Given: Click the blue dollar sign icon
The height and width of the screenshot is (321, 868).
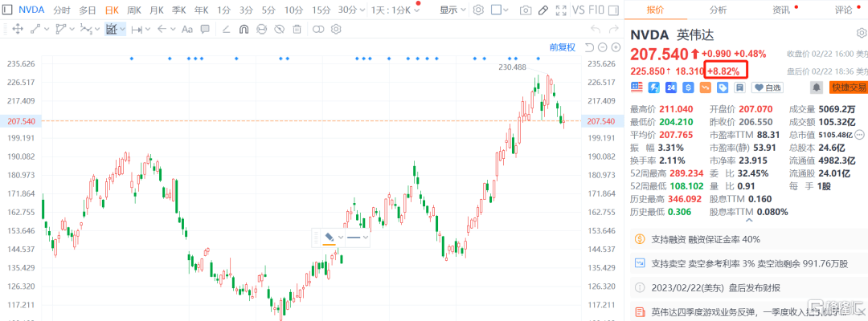Looking at the screenshot, I should click(688, 87).
